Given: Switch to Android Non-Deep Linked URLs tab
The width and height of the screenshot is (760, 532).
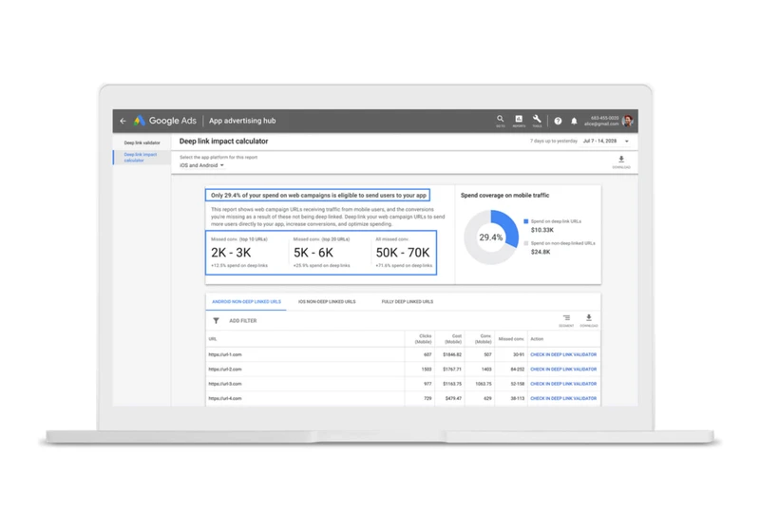Looking at the screenshot, I should (x=246, y=302).
